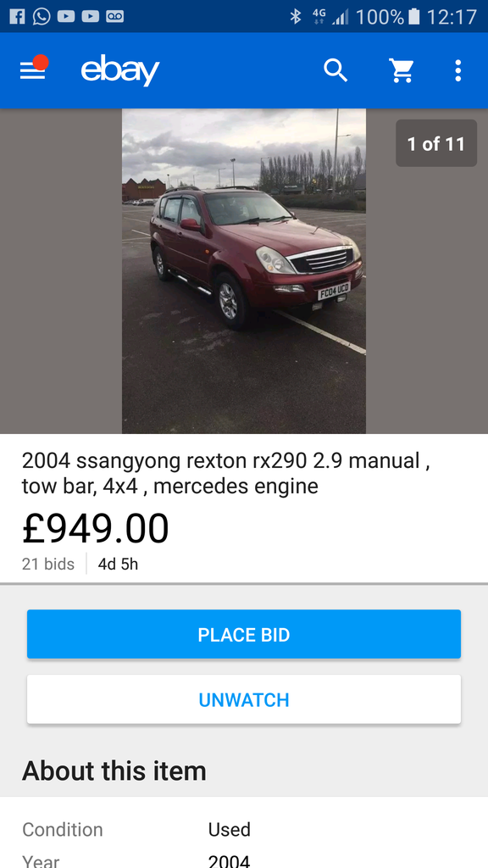Open the search magnifier icon
The width and height of the screenshot is (488, 868).
tap(335, 70)
